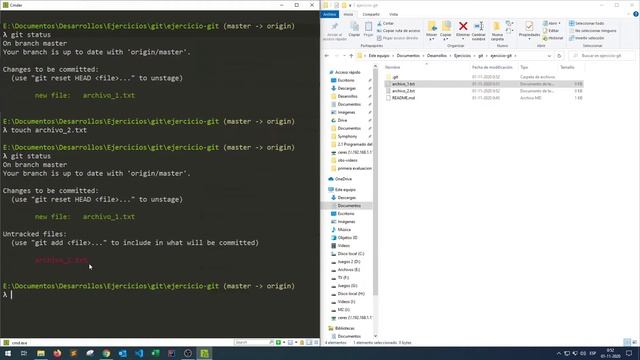Click the Cmder icon in the taskbar
Screen dimensions: 640x360
point(204,353)
